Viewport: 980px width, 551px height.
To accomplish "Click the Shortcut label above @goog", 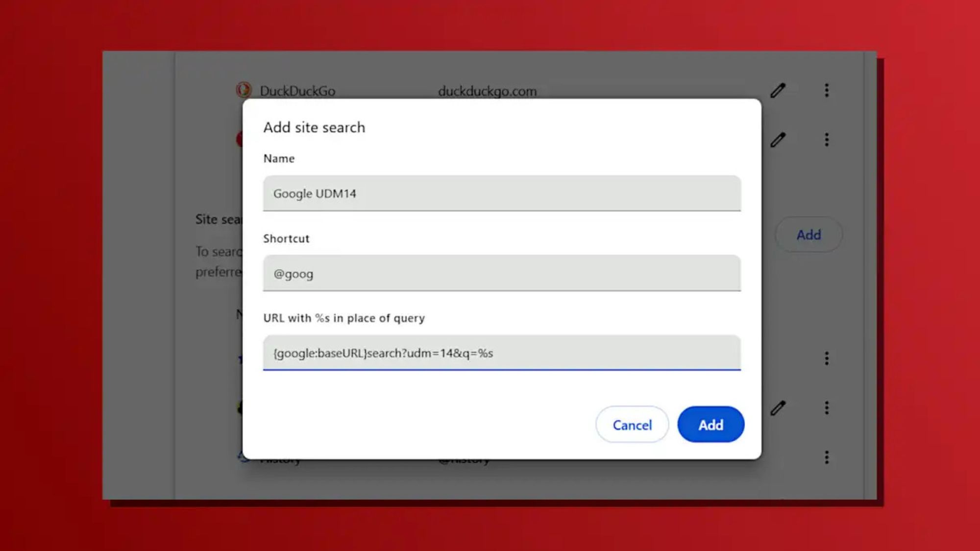I will click(286, 239).
